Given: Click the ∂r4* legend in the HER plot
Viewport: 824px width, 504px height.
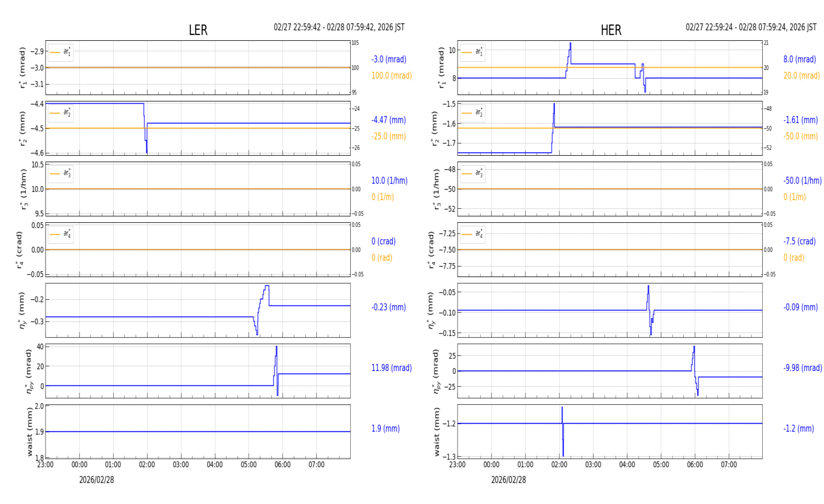Looking at the screenshot, I should pyautogui.click(x=473, y=235).
